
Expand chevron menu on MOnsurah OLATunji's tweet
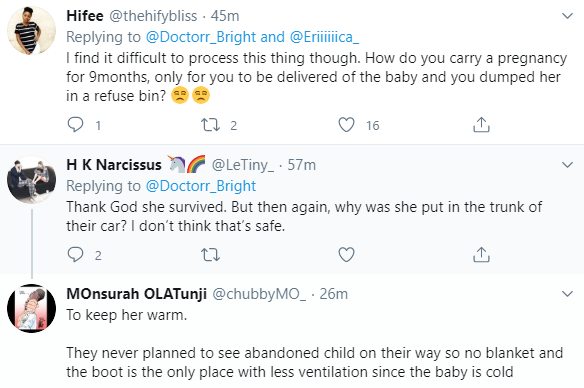[567, 294]
